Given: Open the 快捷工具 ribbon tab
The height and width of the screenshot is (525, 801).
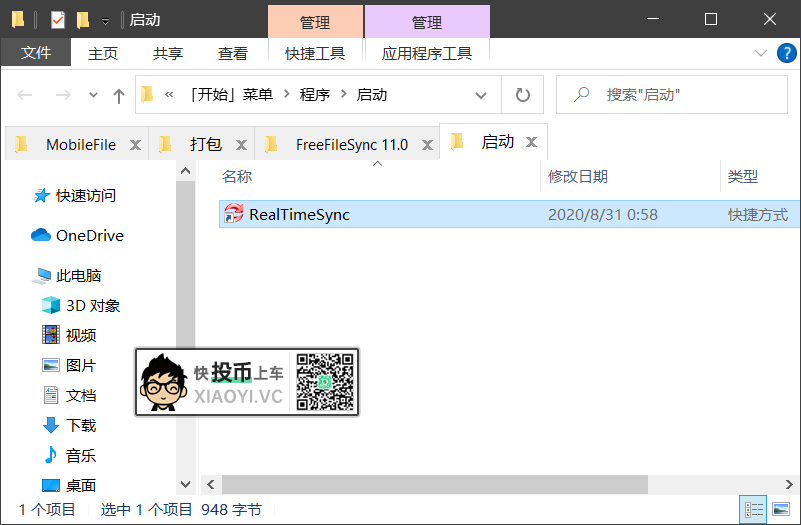Looking at the screenshot, I should pos(315,53).
